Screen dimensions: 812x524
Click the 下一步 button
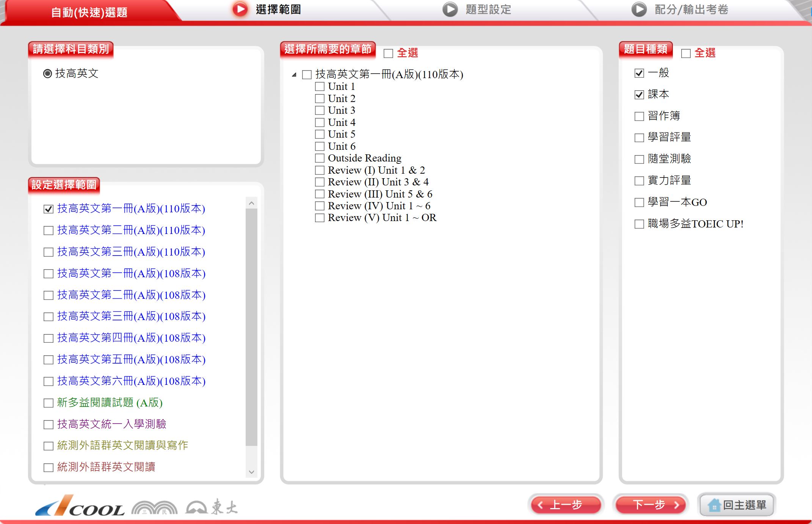click(x=651, y=505)
